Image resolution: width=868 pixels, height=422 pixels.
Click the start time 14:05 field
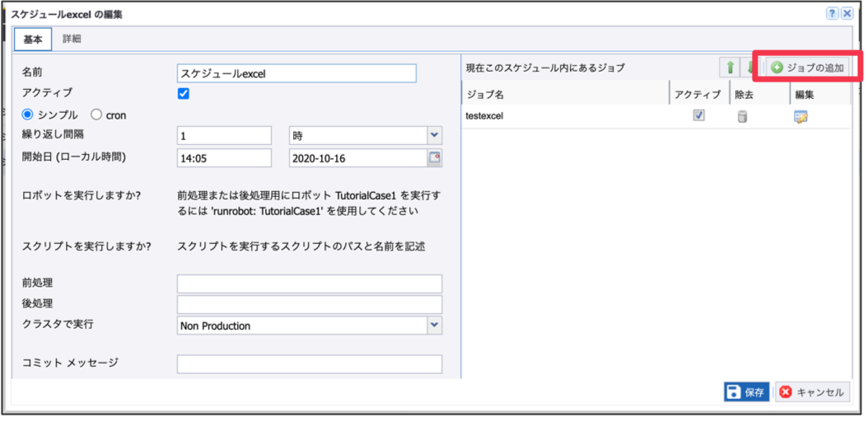(224, 157)
